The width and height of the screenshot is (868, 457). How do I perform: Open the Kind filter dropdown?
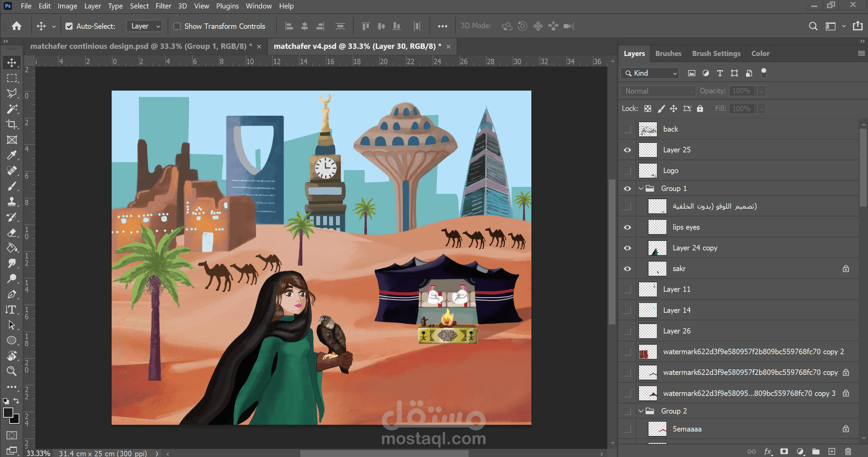point(650,73)
